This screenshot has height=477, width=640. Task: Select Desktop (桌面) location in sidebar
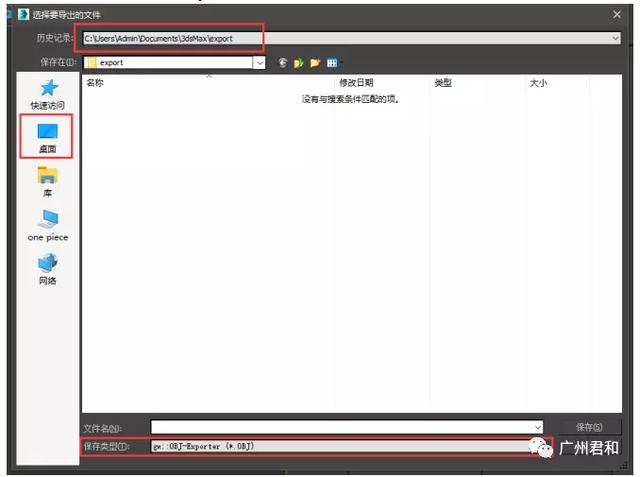pos(47,138)
